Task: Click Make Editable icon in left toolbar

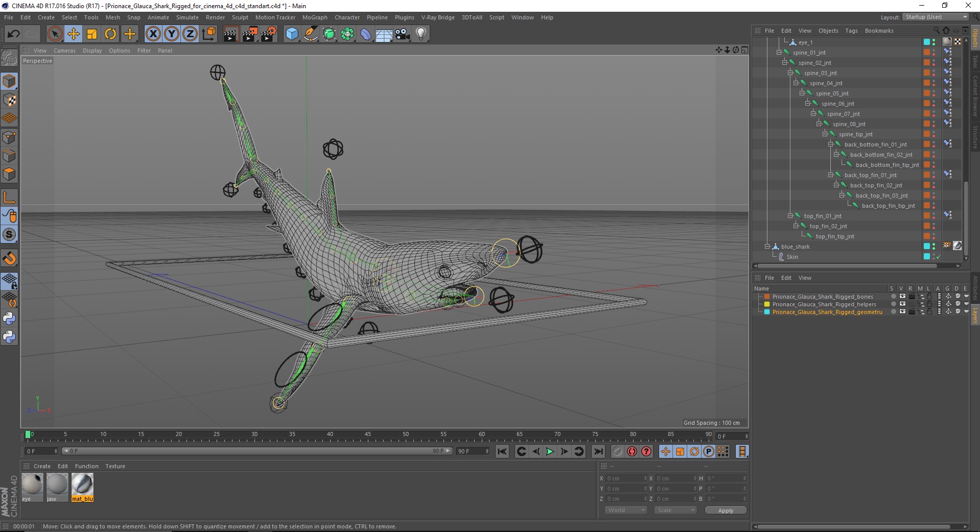Action: coord(9,58)
